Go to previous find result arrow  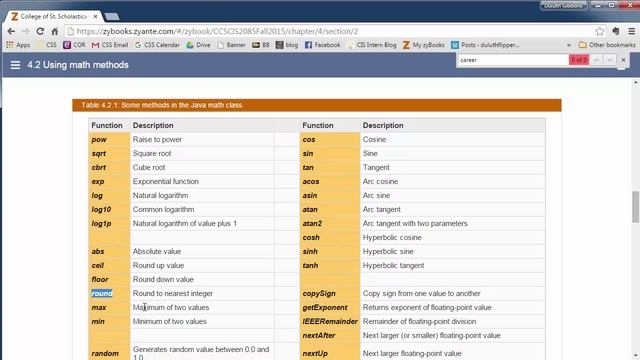(596, 60)
